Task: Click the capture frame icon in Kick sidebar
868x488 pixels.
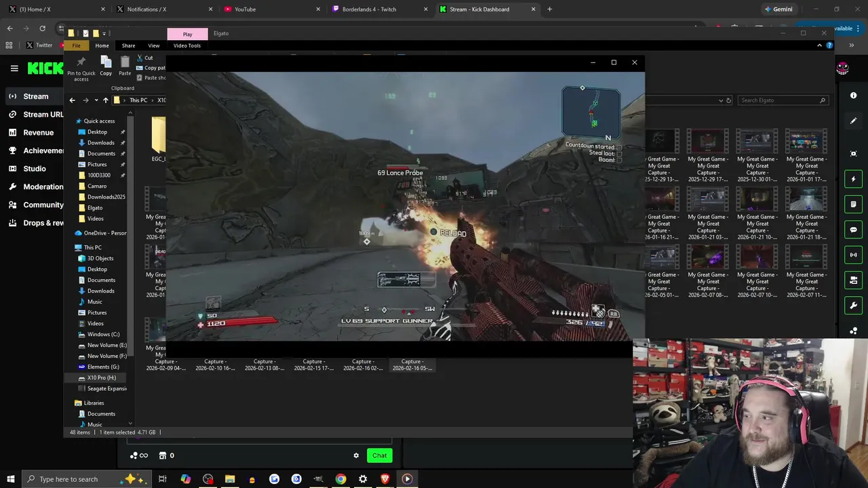Action: tap(853, 154)
